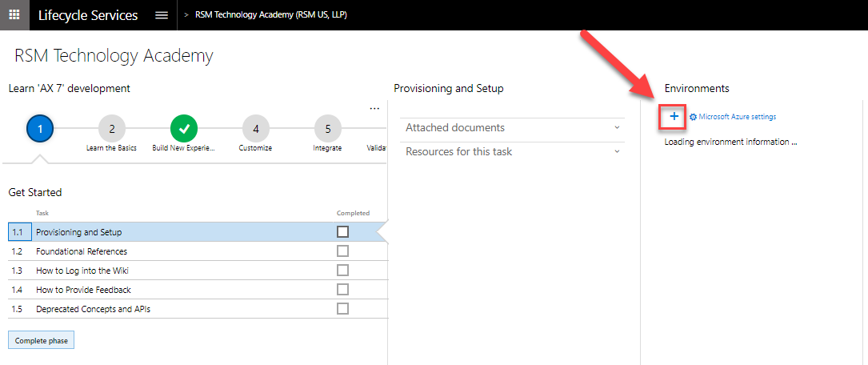The height and width of the screenshot is (365, 868).
Task: Select the green checkmark completed phase
Action: (x=183, y=128)
